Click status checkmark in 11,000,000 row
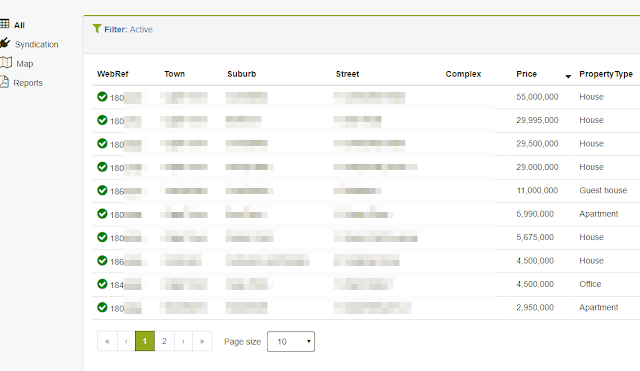640x371 pixels. tap(102, 190)
